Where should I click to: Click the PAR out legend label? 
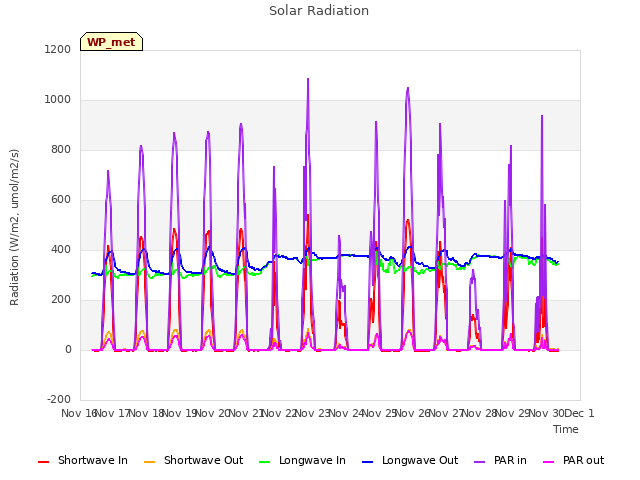coord(583,460)
